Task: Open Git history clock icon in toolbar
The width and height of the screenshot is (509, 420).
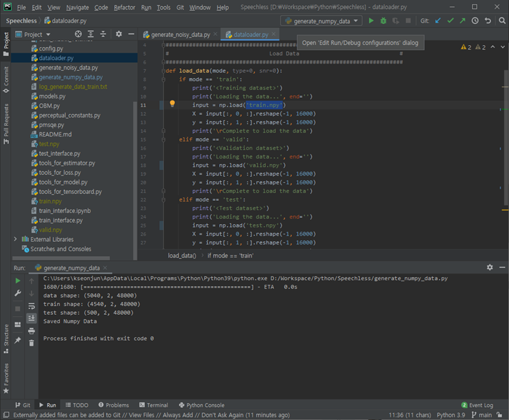Action: point(475,21)
